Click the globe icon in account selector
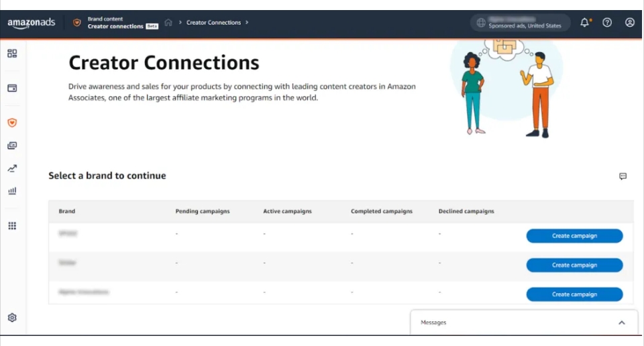Screen dimensions: 644x346 (481, 23)
